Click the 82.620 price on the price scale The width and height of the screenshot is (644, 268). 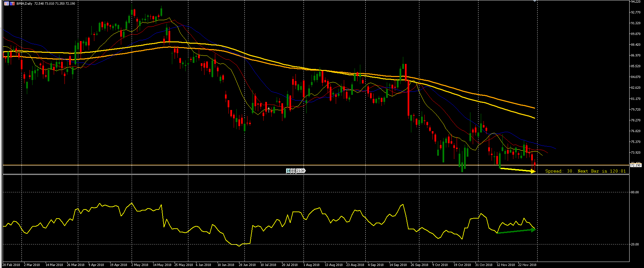(635, 88)
